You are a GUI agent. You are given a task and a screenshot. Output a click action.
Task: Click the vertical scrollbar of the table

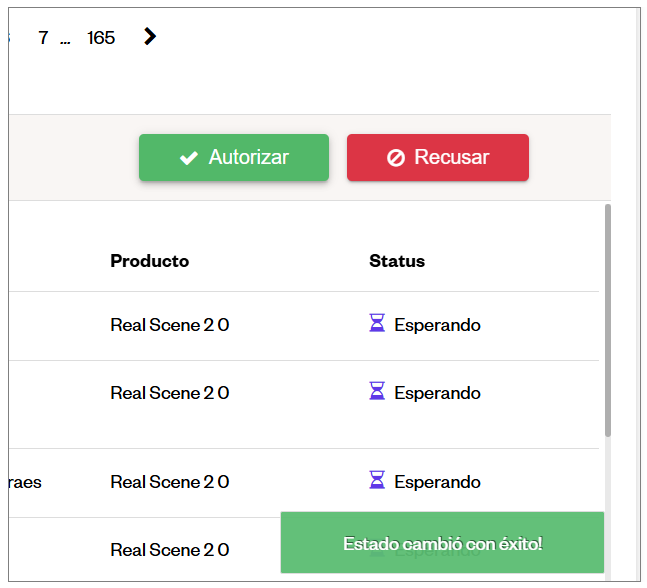pyautogui.click(x=608, y=320)
